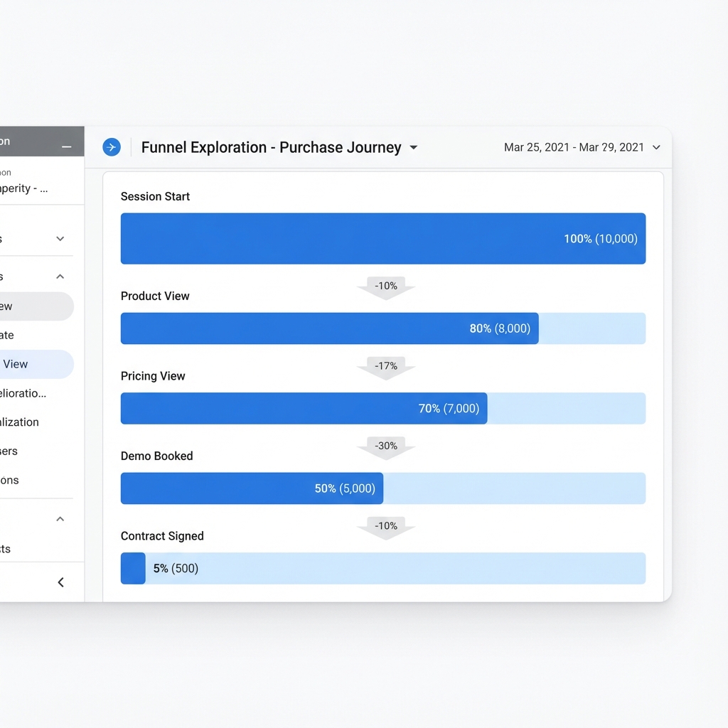Open the Funnel Exploration title dropdown arrow
Screen dimensions: 728x728
(413, 148)
